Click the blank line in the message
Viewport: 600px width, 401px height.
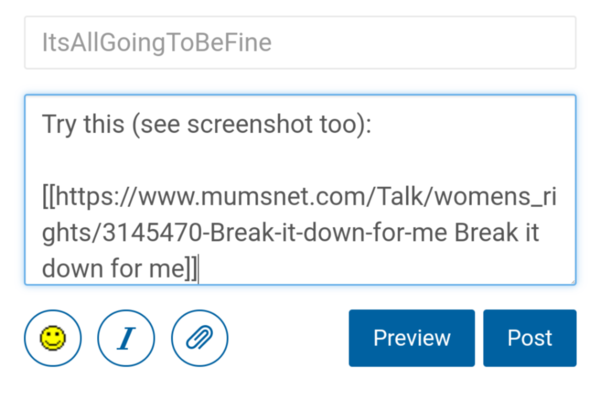tap(300, 160)
